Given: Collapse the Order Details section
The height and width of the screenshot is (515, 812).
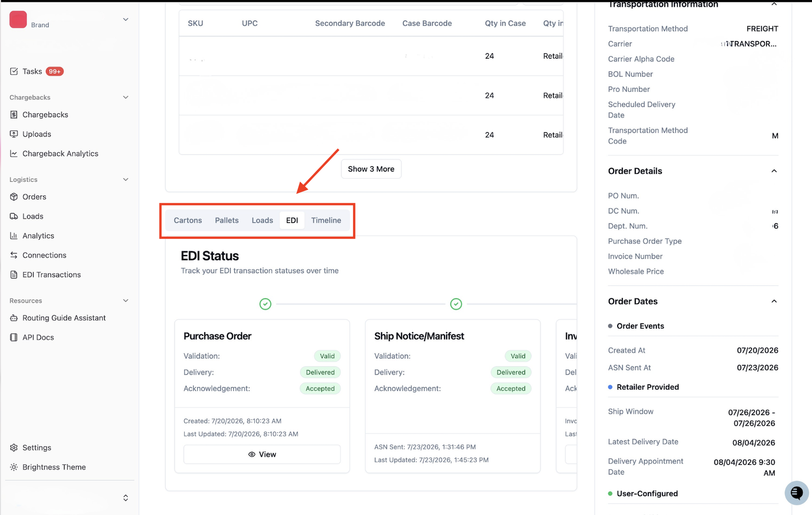Looking at the screenshot, I should (x=774, y=171).
